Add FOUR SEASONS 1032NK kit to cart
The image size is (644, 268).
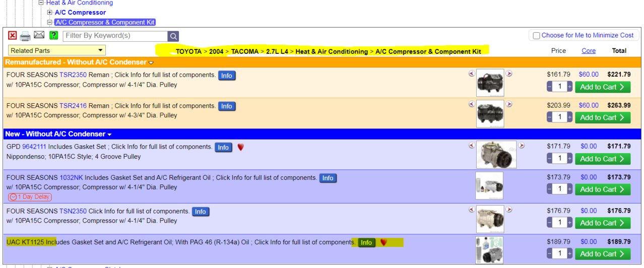[603, 189]
